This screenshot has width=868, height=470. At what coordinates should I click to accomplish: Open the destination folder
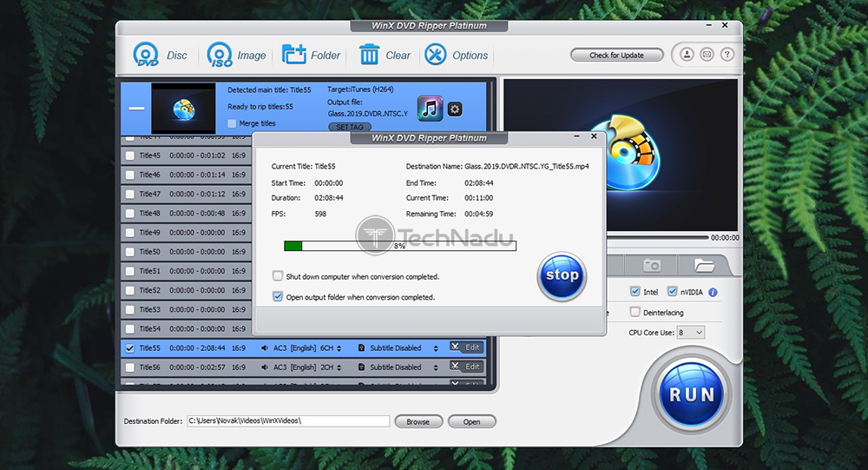[471, 421]
